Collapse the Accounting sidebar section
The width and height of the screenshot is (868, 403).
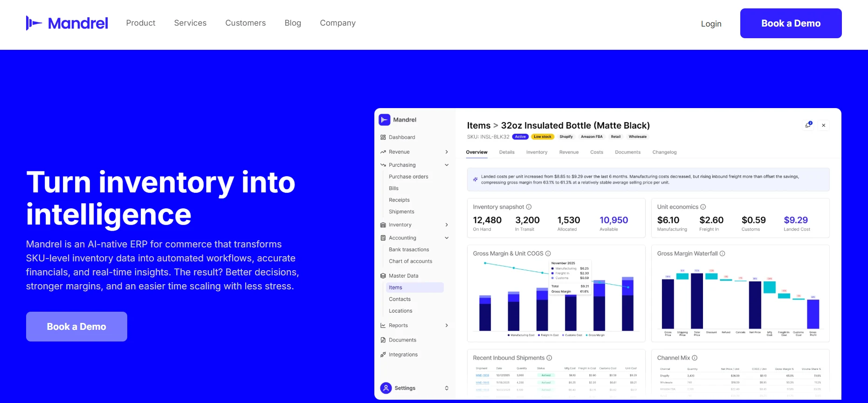pos(447,238)
